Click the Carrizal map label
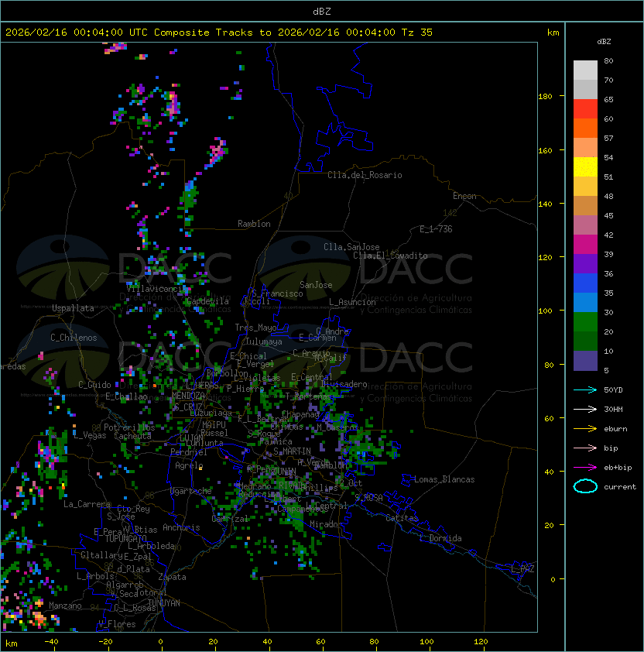Viewport: 644px width, 652px height. pyautogui.click(x=230, y=519)
